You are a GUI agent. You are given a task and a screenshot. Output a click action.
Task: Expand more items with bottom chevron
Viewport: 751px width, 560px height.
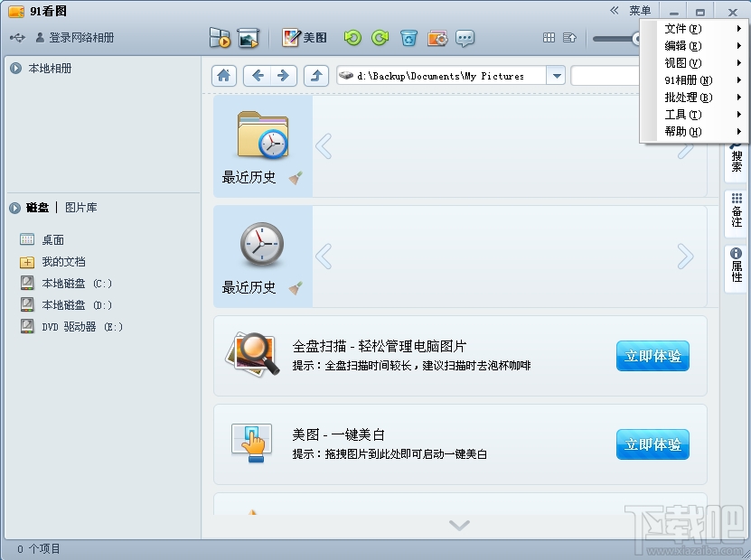coord(459,526)
